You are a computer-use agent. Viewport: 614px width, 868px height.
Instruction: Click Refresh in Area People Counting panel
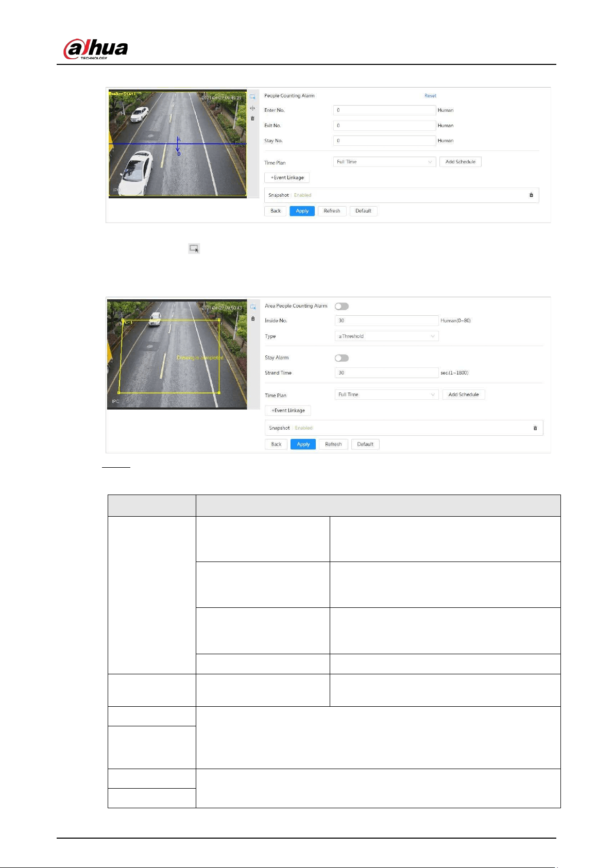333,444
